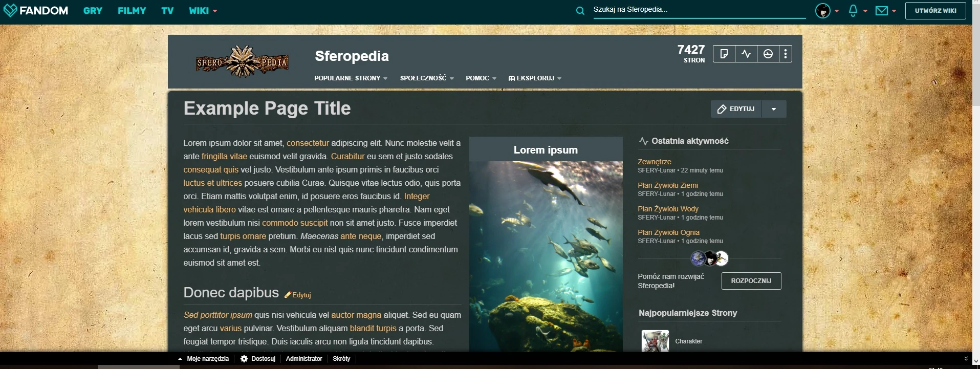The height and width of the screenshot is (369, 980).
Task: Open the admin dashboard icon
Action: [x=768, y=54]
